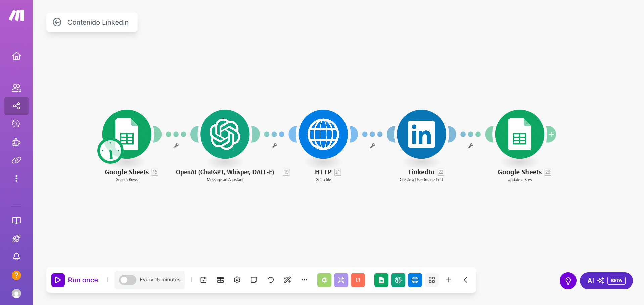644x305 pixels.
Task: Click module number 23 label
Action: 548,172
